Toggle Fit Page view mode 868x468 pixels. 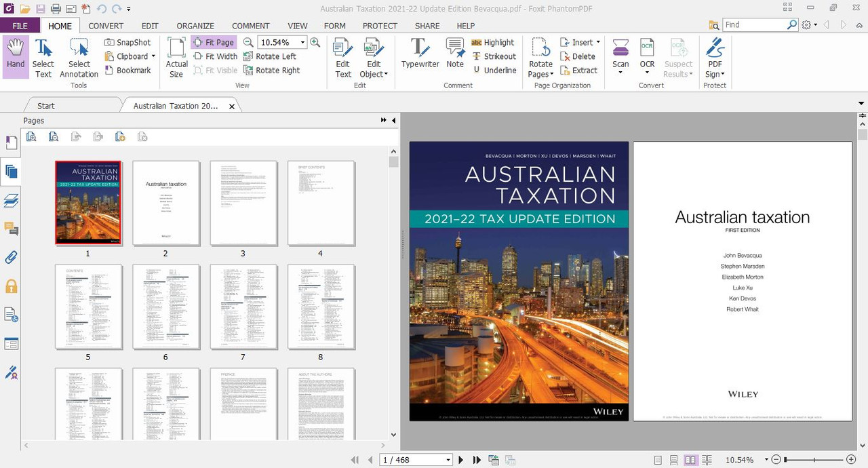tap(214, 42)
